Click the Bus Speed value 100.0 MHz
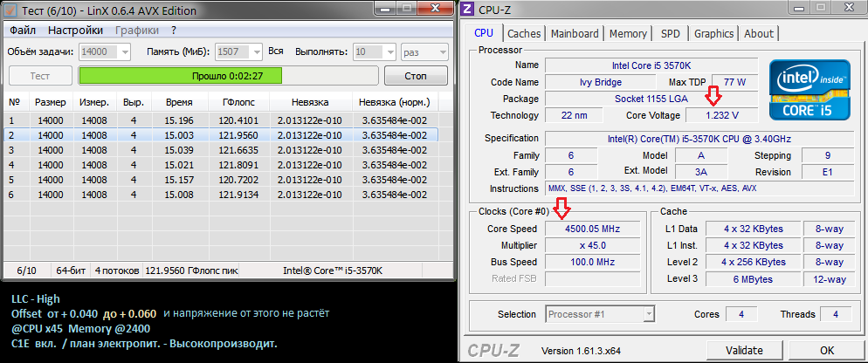This screenshot has width=868, height=363. [592, 263]
